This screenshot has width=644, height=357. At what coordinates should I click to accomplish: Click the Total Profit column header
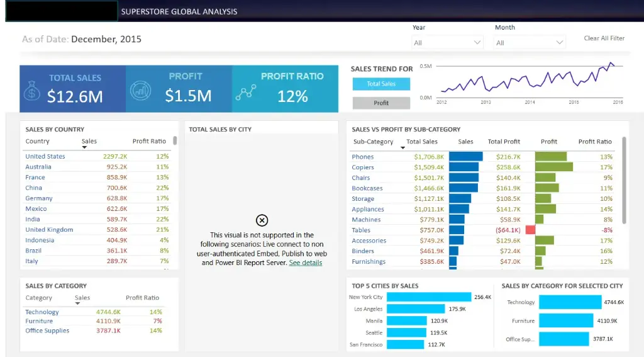pyautogui.click(x=504, y=142)
